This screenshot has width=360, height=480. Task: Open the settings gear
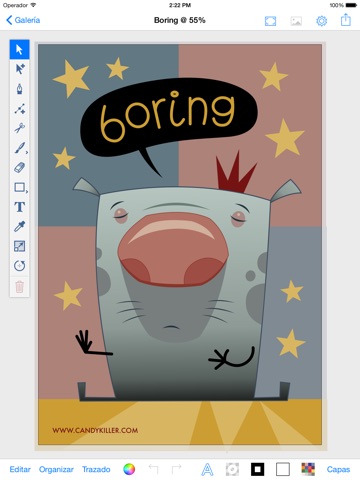(321, 21)
